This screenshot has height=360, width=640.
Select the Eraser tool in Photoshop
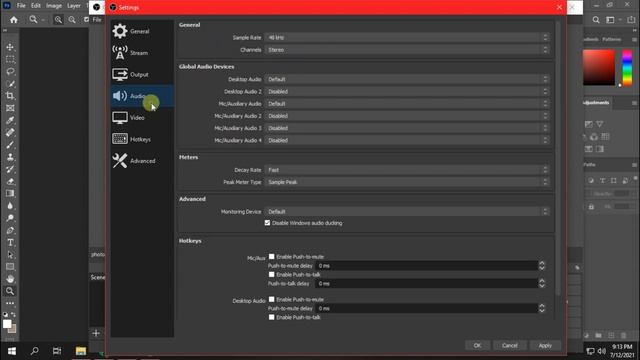tap(10, 182)
